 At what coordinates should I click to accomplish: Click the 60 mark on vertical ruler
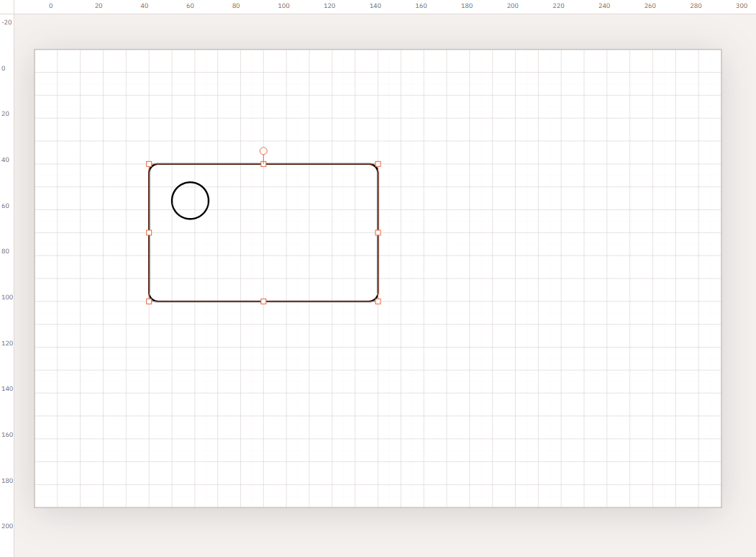tap(5, 206)
